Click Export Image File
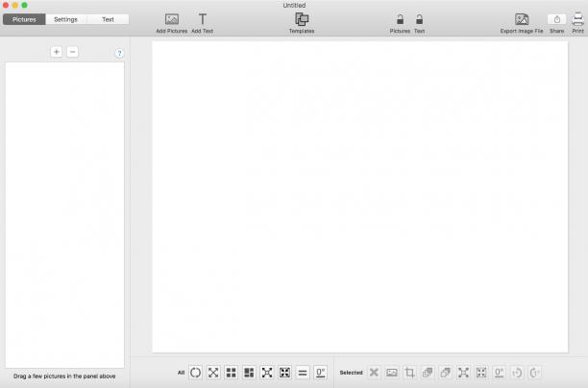The height and width of the screenshot is (388, 588). [522, 19]
